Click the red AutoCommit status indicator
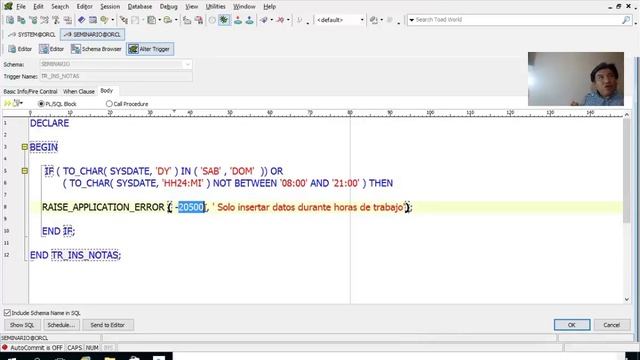 tap(4, 347)
